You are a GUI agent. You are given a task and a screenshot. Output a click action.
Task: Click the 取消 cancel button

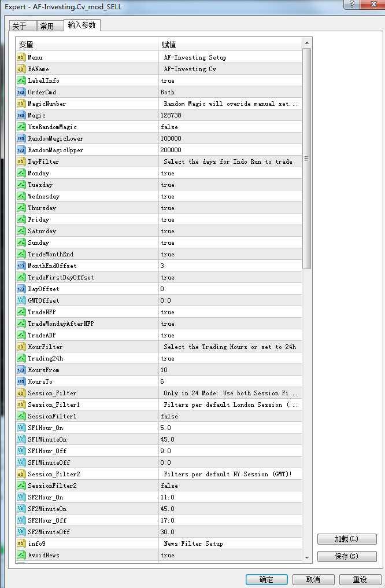click(x=313, y=579)
